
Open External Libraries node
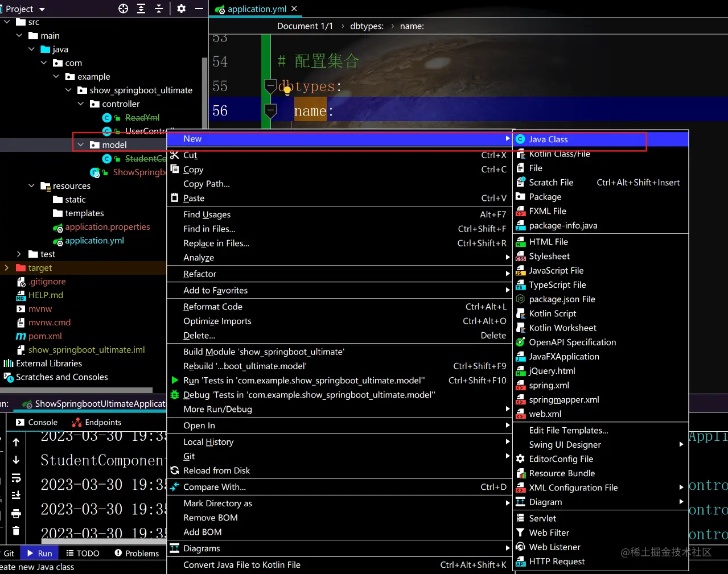click(49, 363)
